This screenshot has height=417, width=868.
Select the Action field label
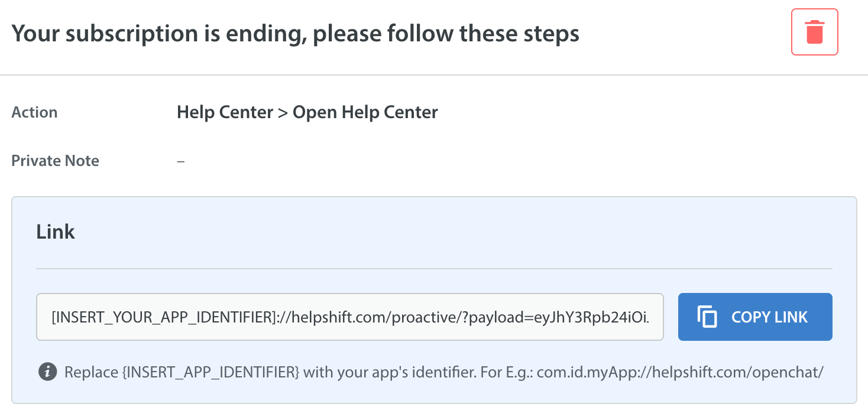tap(34, 112)
